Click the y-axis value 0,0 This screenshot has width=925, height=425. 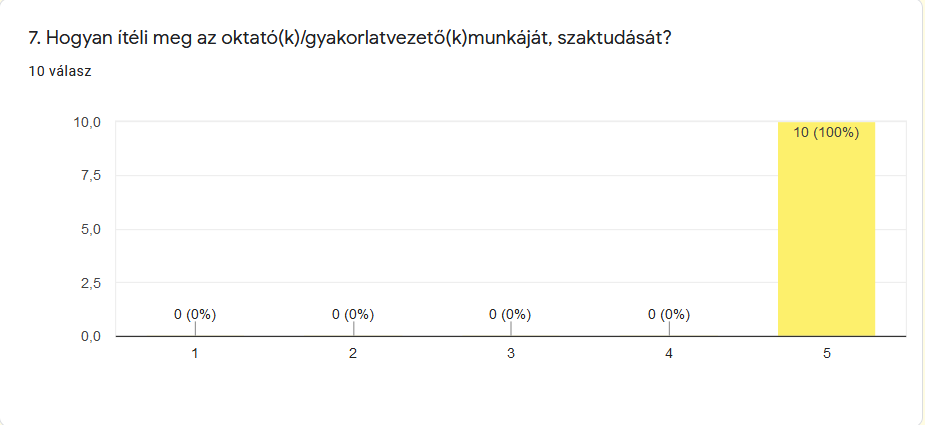pos(90,336)
